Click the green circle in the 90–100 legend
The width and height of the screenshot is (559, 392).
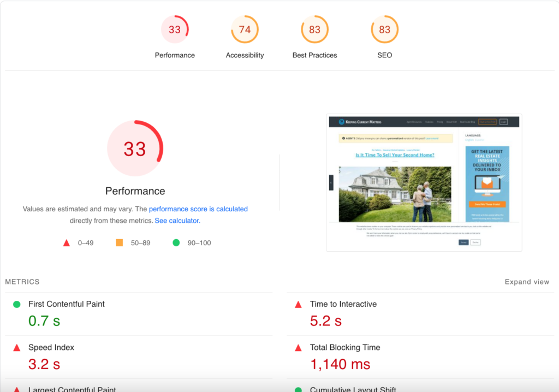pos(176,242)
